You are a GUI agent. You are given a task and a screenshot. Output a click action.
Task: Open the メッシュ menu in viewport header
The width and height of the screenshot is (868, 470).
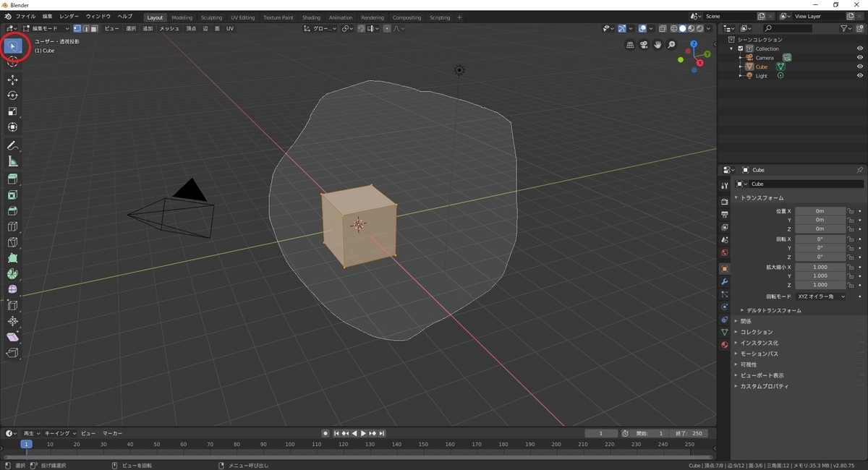tap(169, 28)
